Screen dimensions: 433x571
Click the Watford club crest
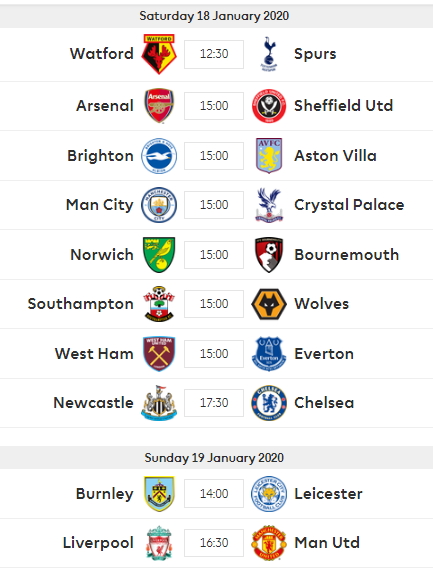159,54
